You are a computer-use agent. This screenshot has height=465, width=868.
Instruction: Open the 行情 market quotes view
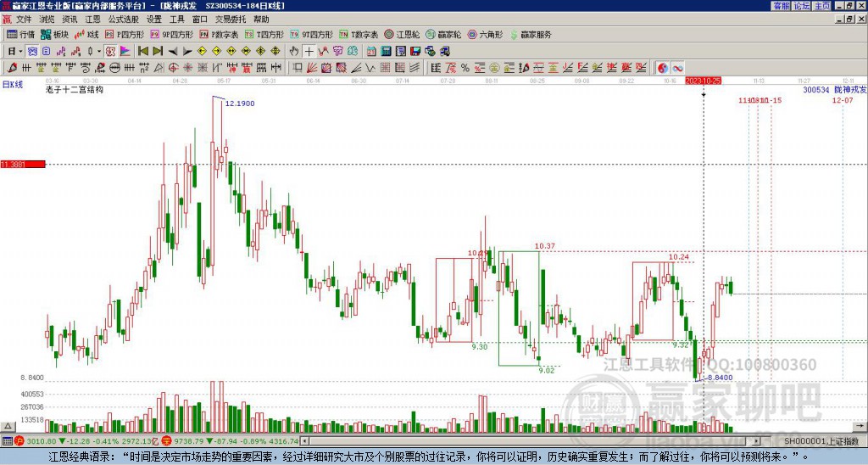tap(20, 34)
